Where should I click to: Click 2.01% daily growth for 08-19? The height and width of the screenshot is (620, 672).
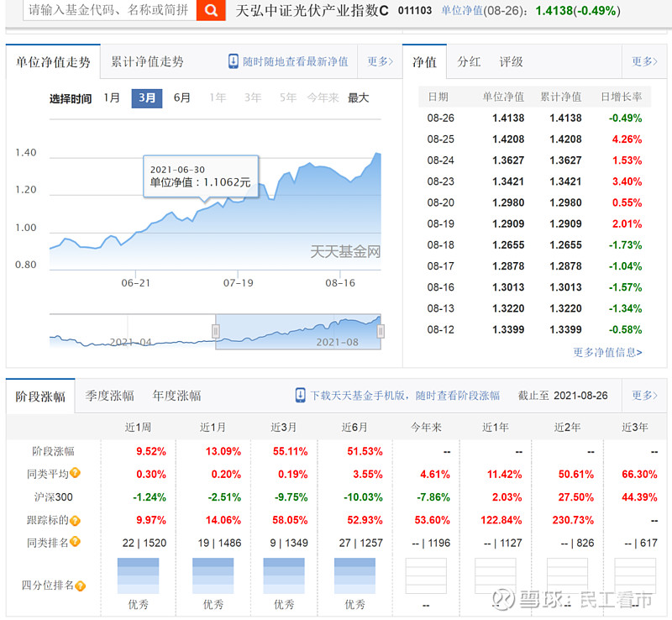[627, 223]
